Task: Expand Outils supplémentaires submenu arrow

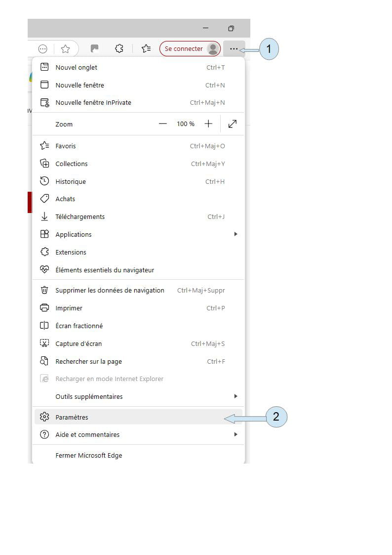Action: point(236,396)
